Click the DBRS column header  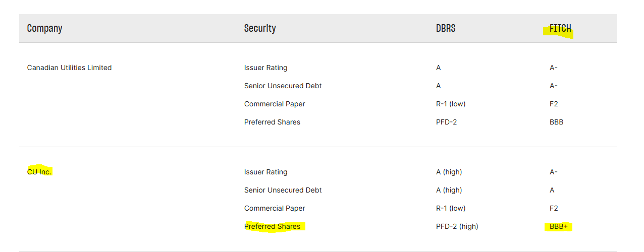pos(446,28)
